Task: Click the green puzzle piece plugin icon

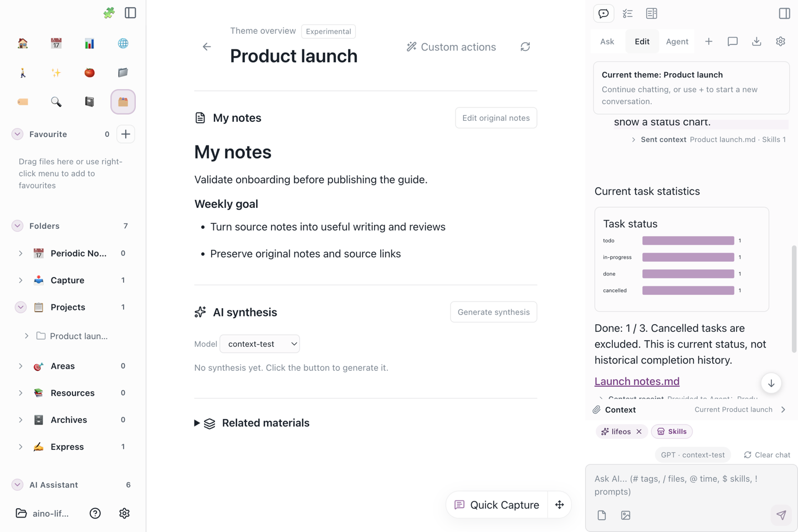Action: point(109,13)
